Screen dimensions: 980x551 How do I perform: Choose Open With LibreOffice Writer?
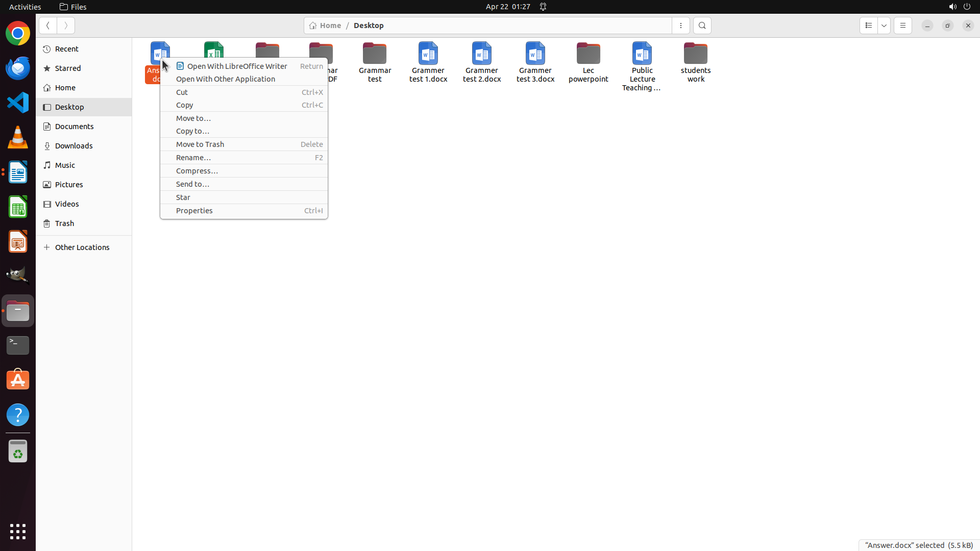click(x=237, y=66)
